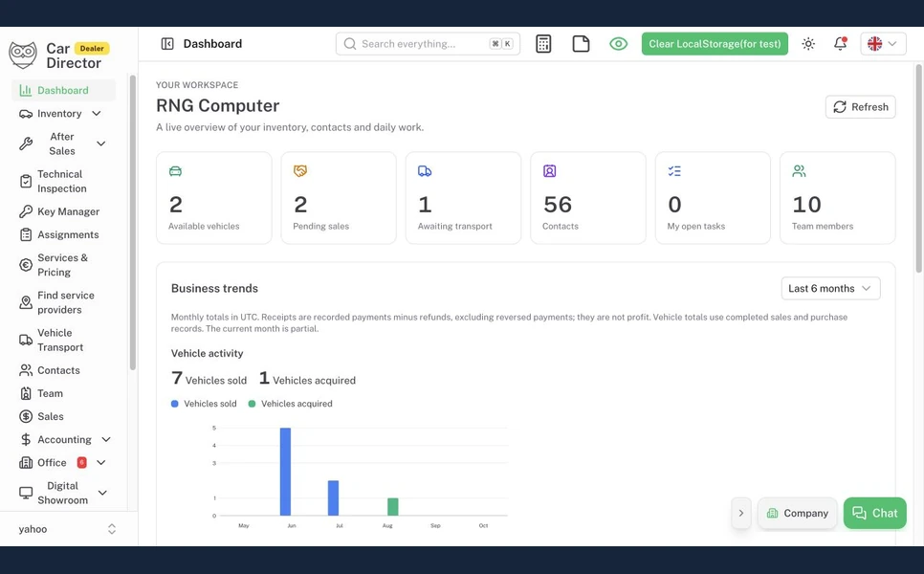Open Find service providers item
924x574 pixels.
65,302
